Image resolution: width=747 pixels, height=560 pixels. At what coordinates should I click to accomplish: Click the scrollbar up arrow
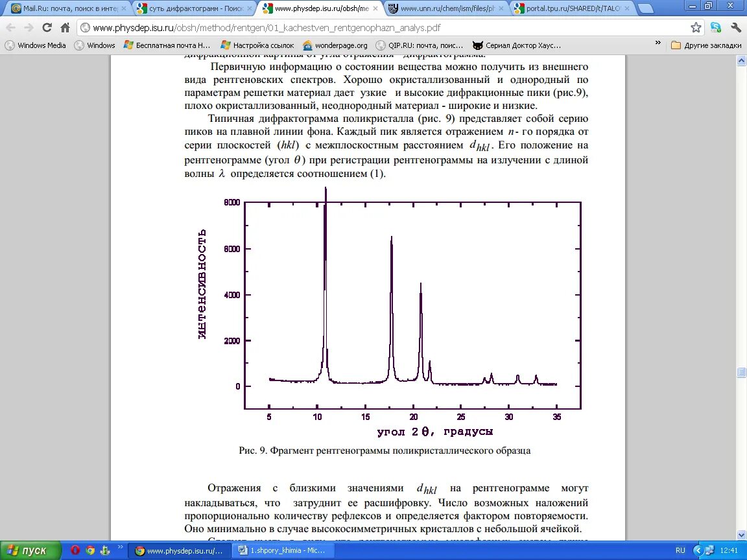click(x=741, y=60)
